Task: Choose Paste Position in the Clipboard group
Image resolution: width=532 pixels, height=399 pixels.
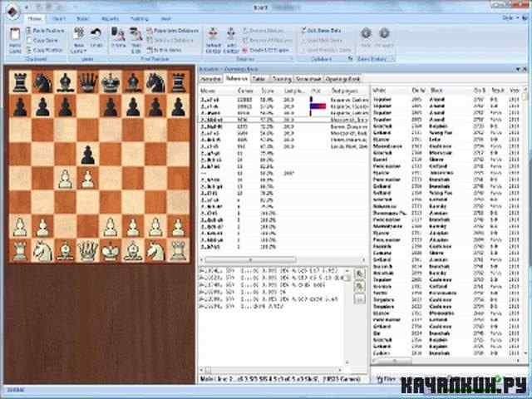Action: 46,31
